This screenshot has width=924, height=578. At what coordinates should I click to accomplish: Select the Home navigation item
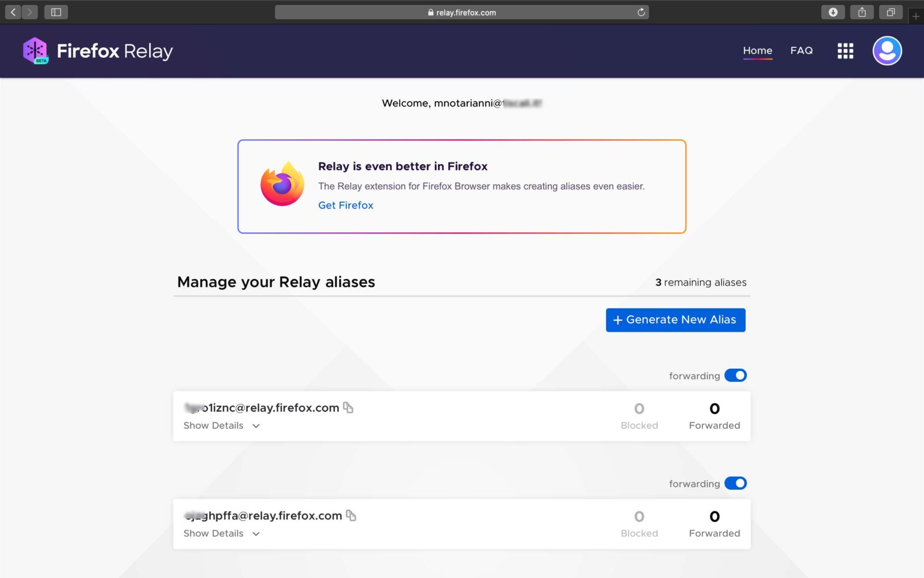click(x=757, y=50)
